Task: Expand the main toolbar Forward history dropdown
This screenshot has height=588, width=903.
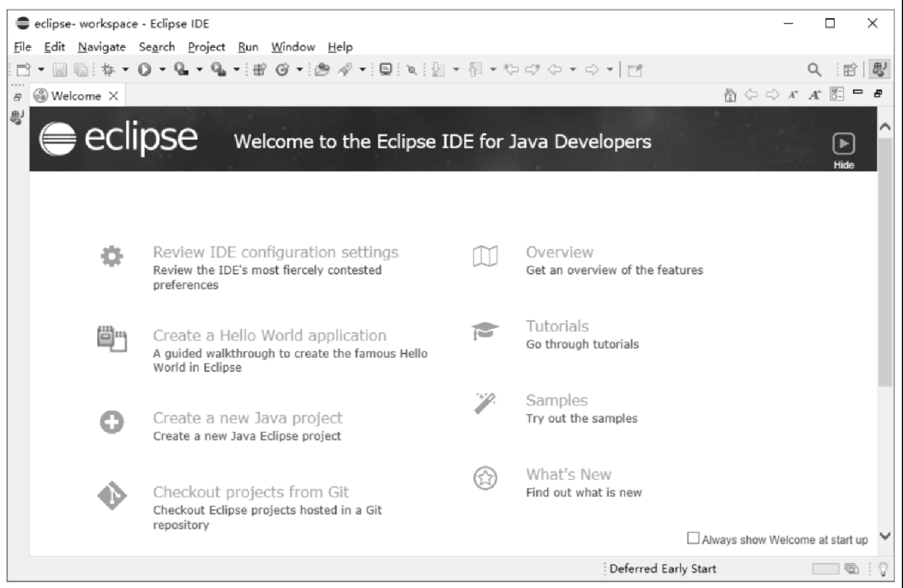Action: pos(609,70)
